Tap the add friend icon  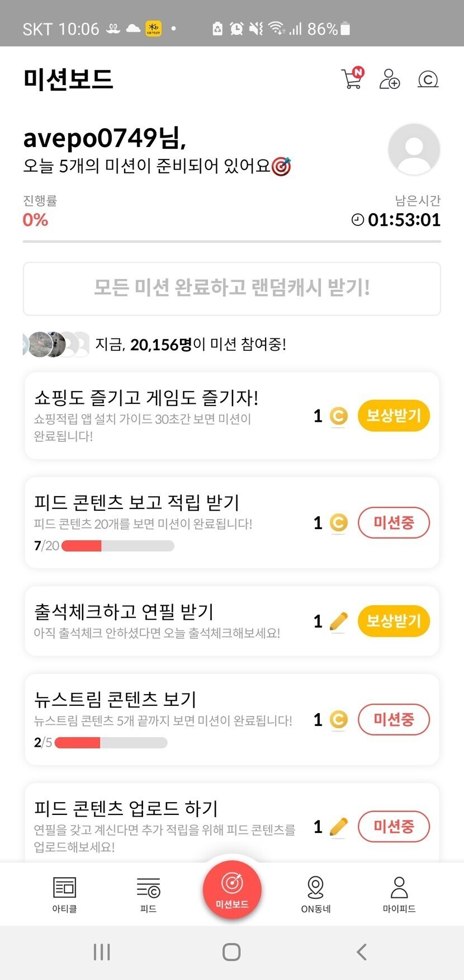click(390, 79)
